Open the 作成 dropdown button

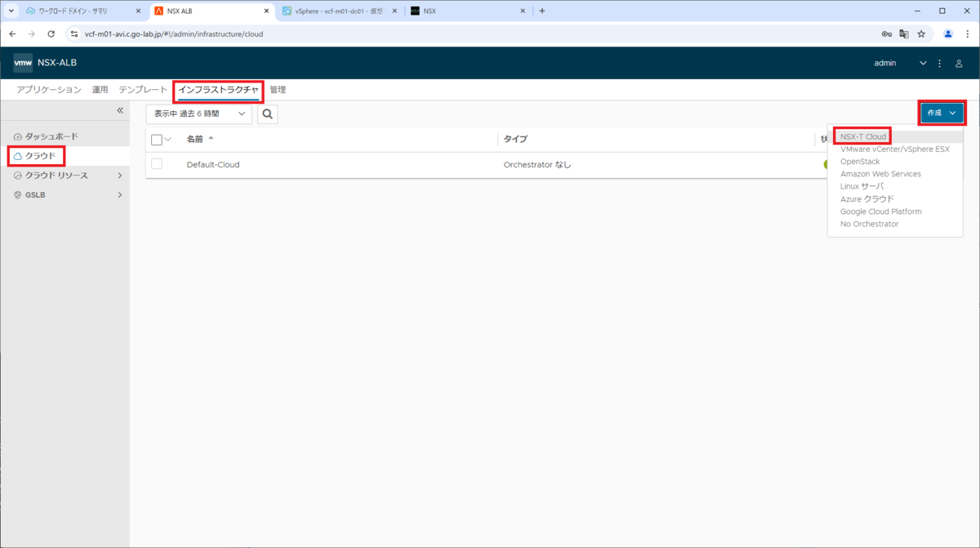(x=942, y=113)
